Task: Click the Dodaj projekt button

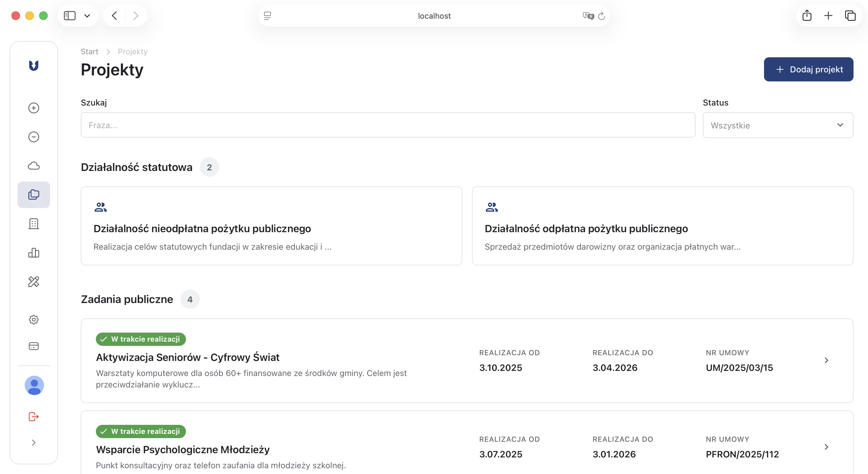Action: [x=808, y=69]
